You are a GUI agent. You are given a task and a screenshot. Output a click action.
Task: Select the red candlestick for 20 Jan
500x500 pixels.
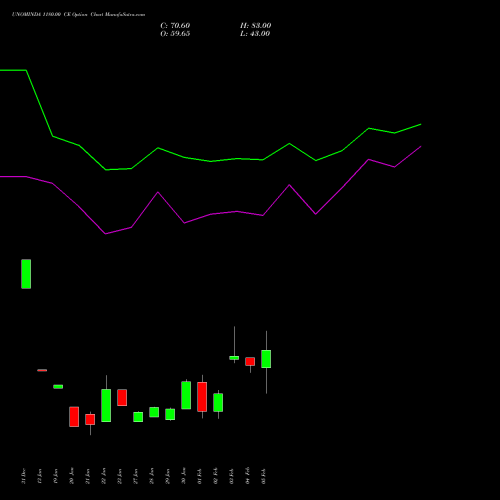[74, 417]
